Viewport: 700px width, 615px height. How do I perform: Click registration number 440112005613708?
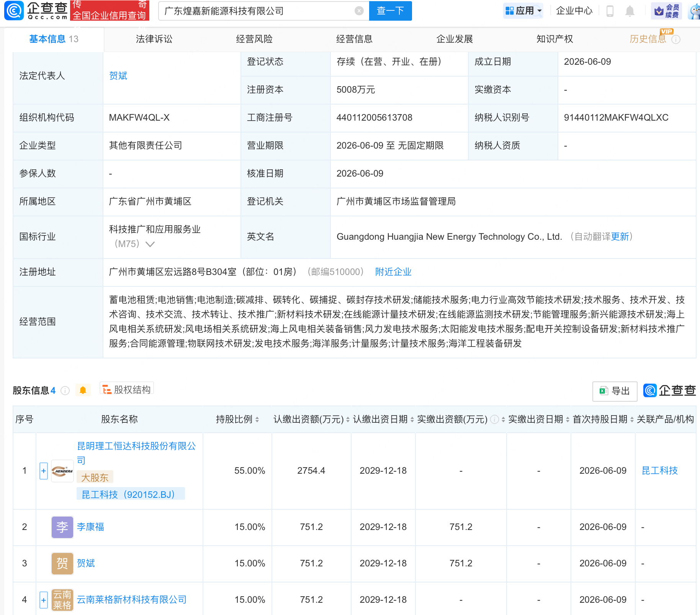pos(375,118)
